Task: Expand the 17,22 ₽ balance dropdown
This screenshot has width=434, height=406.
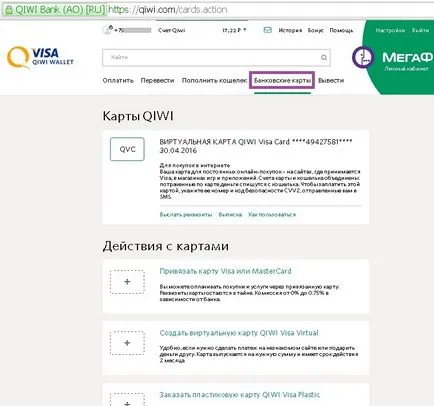Action: pos(234,30)
